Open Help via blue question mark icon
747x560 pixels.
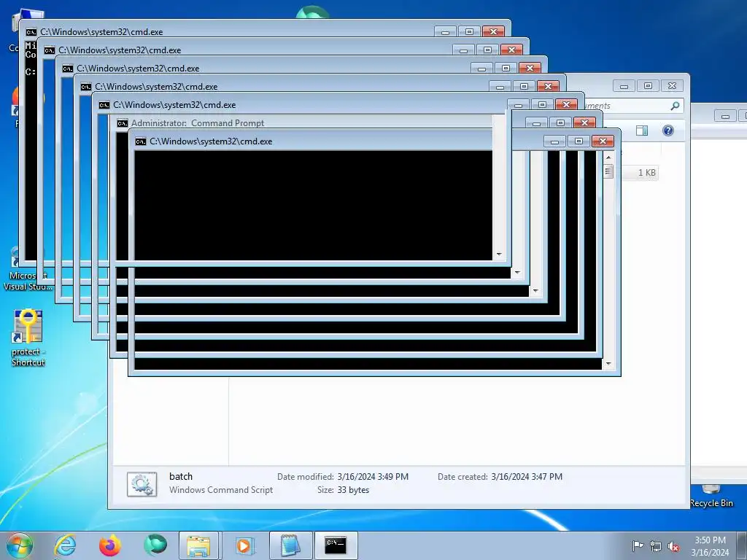click(668, 131)
